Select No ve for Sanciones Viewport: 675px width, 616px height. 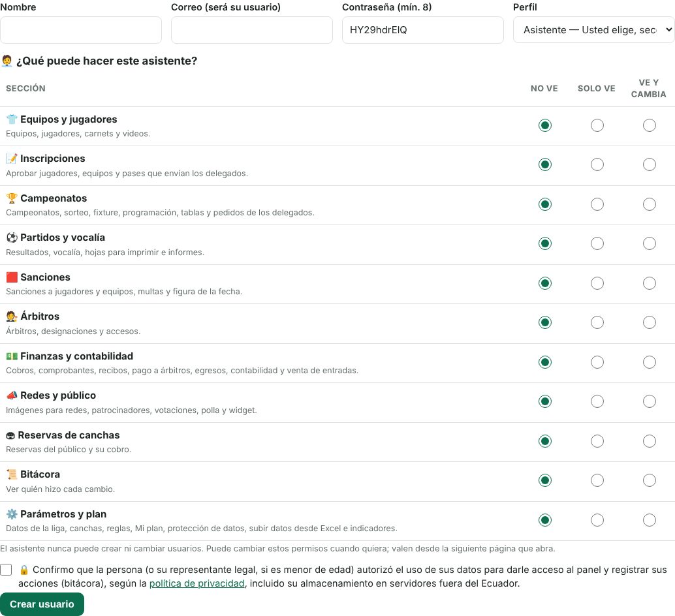pyautogui.click(x=545, y=283)
